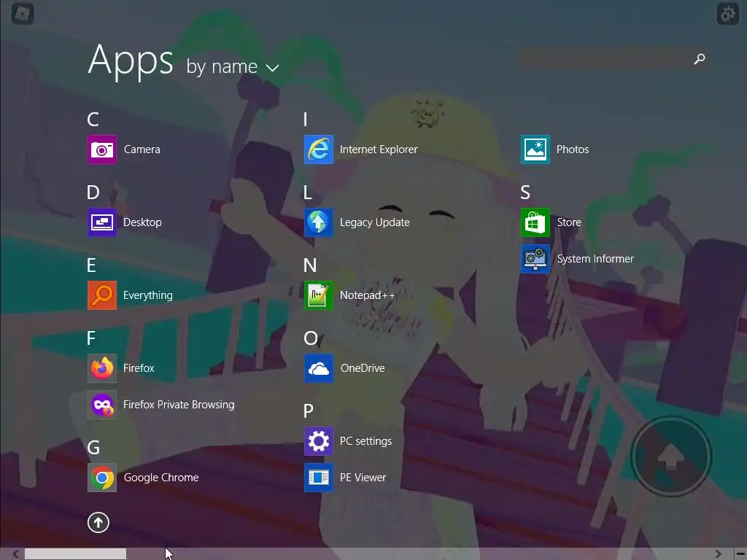Click the 'Everything' label
Viewport: 747px width, 560px height.
(x=147, y=295)
